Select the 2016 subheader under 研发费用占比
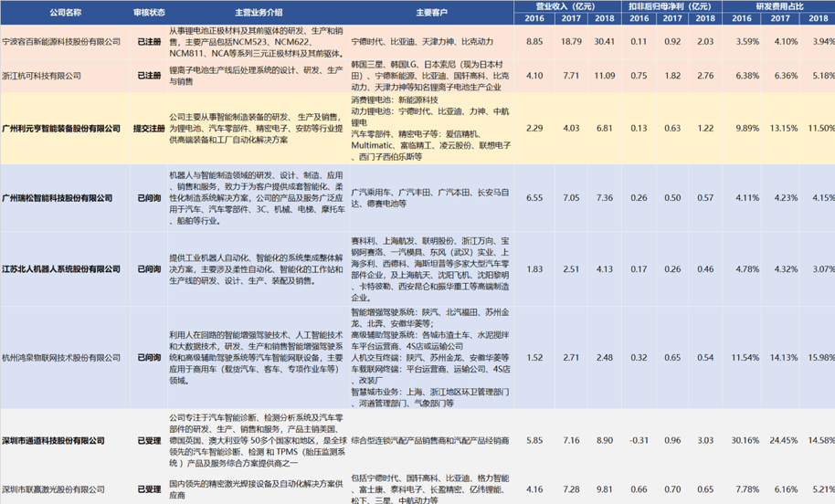 [742, 18]
